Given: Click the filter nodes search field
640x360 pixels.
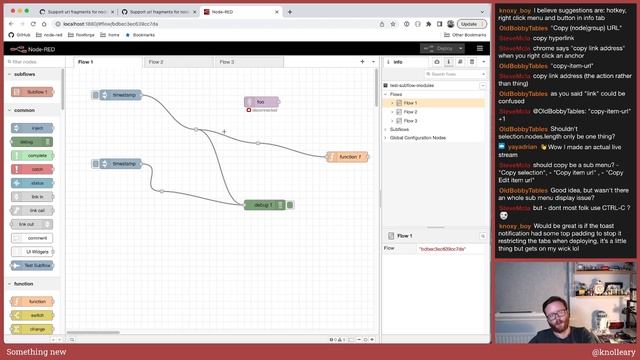Looking at the screenshot, I should click(35, 62).
